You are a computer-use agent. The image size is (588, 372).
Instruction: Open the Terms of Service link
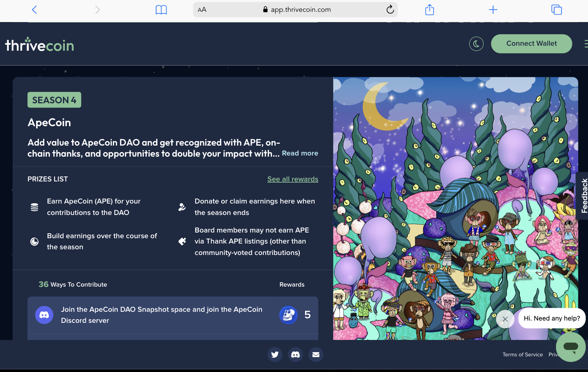522,355
